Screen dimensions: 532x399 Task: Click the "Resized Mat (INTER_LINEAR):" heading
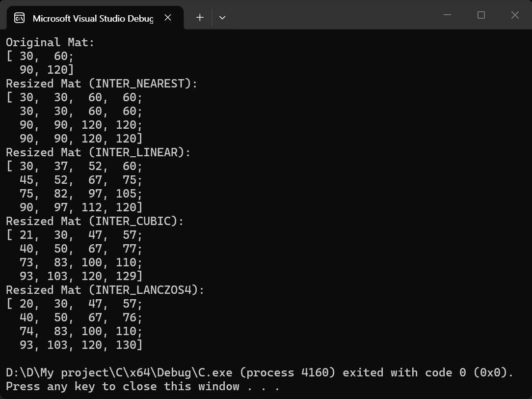tap(98, 152)
